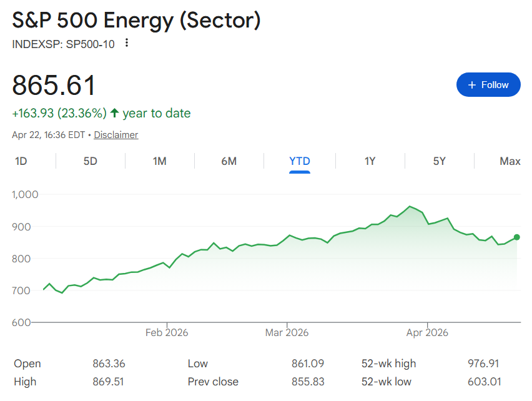Select the Max chart range
Image resolution: width=532 pixels, height=401 pixels.
point(510,161)
